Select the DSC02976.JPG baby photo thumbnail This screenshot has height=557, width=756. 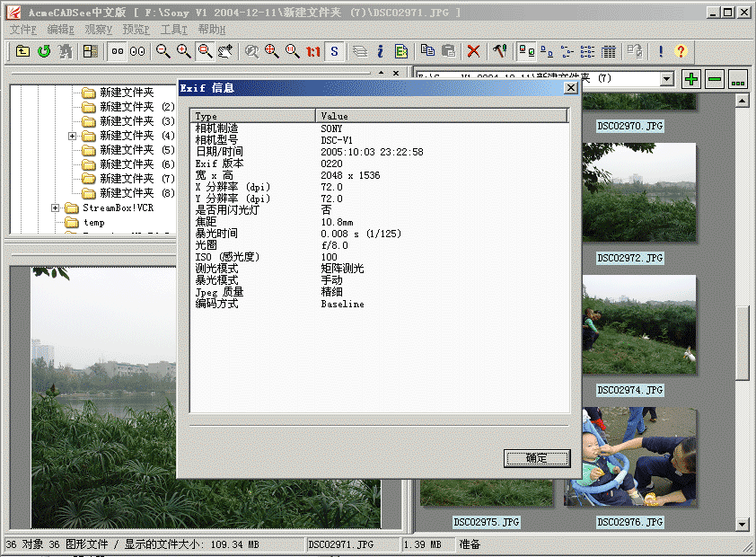coord(631,456)
